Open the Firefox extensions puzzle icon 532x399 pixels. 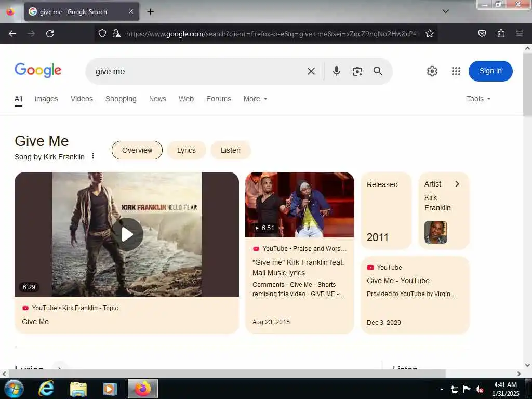[x=501, y=33]
